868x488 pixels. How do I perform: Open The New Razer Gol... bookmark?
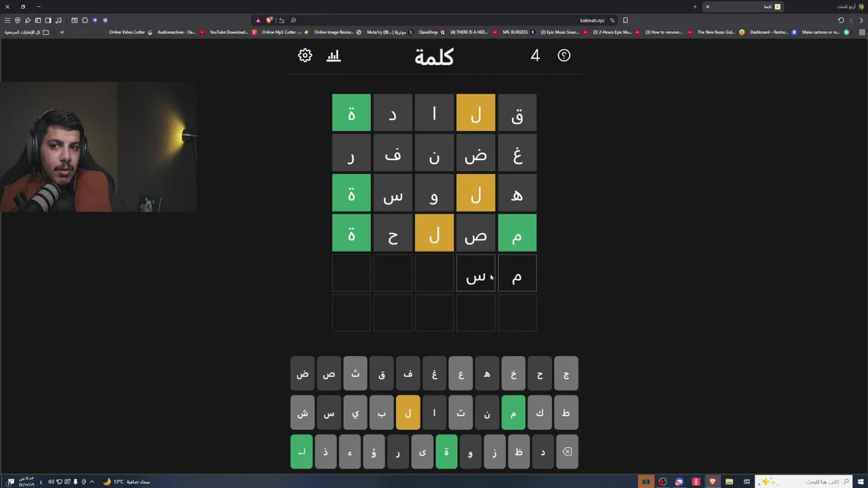click(720, 32)
